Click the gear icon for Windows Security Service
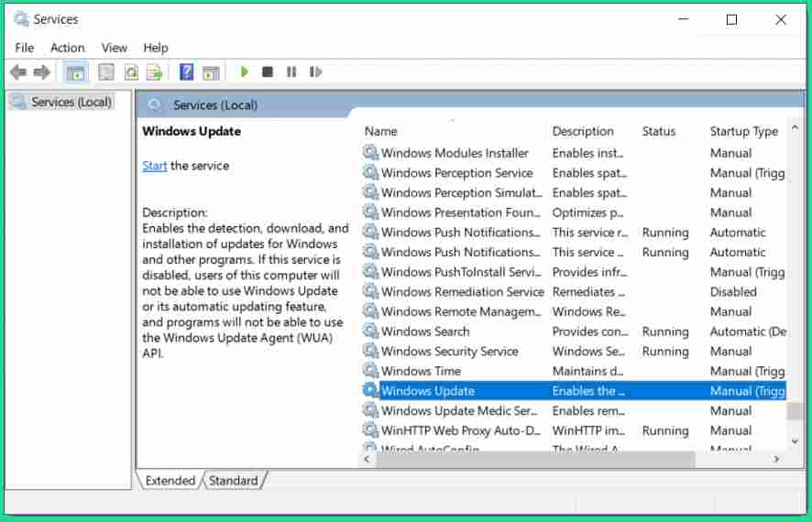The image size is (812, 522). point(370,351)
